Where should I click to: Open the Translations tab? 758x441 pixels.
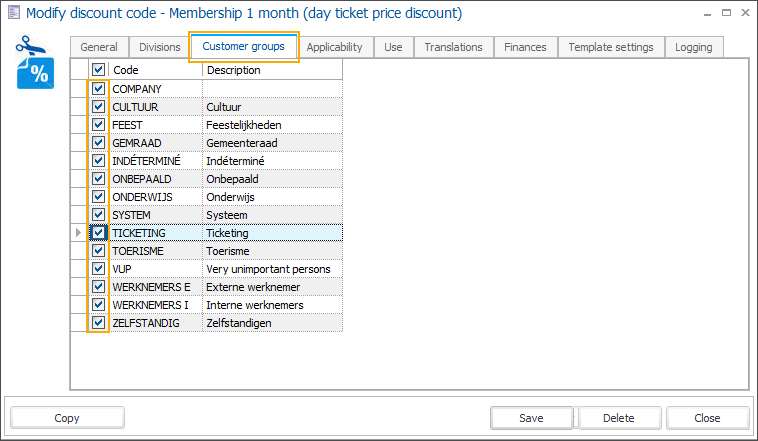[453, 47]
